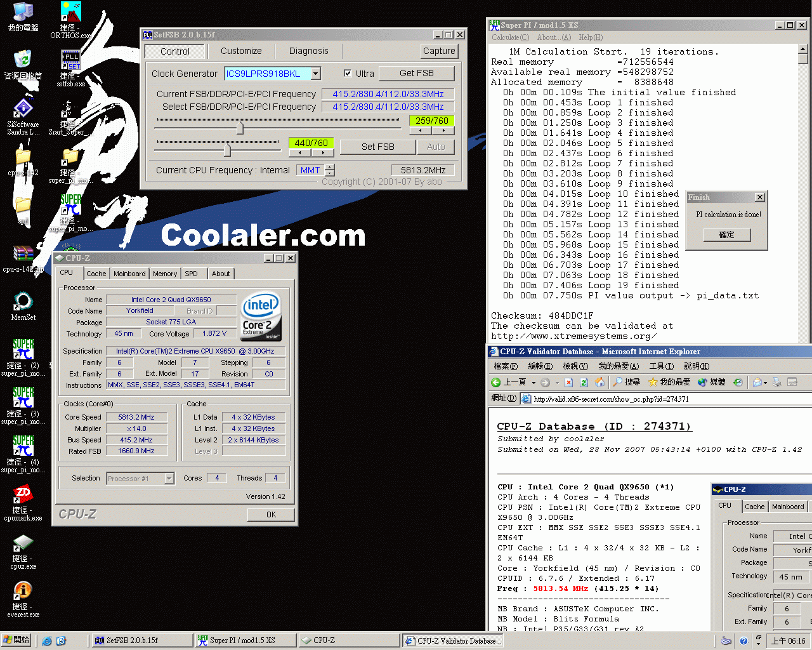The image size is (812, 650).
Task: Click left arrow under 440/760 value
Action: coord(299,152)
